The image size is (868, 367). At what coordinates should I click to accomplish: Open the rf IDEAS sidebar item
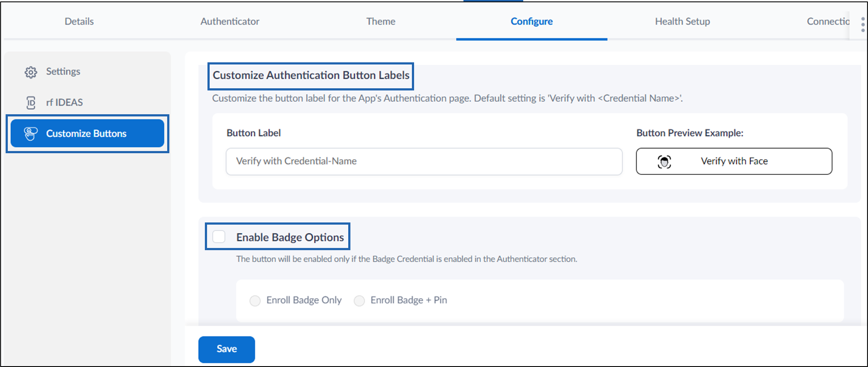(x=87, y=103)
